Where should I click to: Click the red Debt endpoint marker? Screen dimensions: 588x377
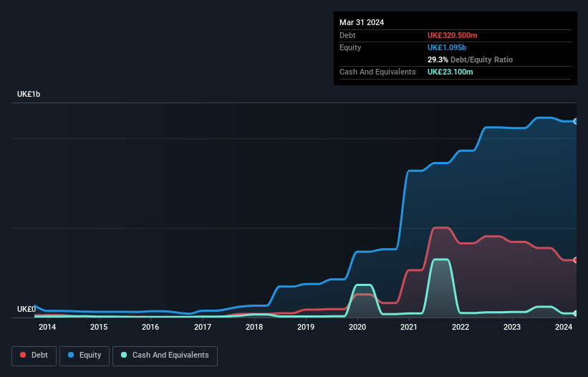click(x=576, y=260)
